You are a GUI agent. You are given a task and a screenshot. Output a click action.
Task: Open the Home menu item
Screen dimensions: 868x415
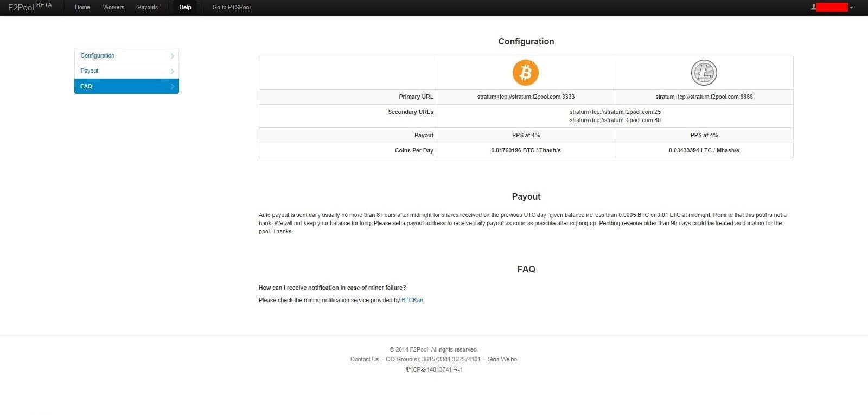click(x=82, y=8)
